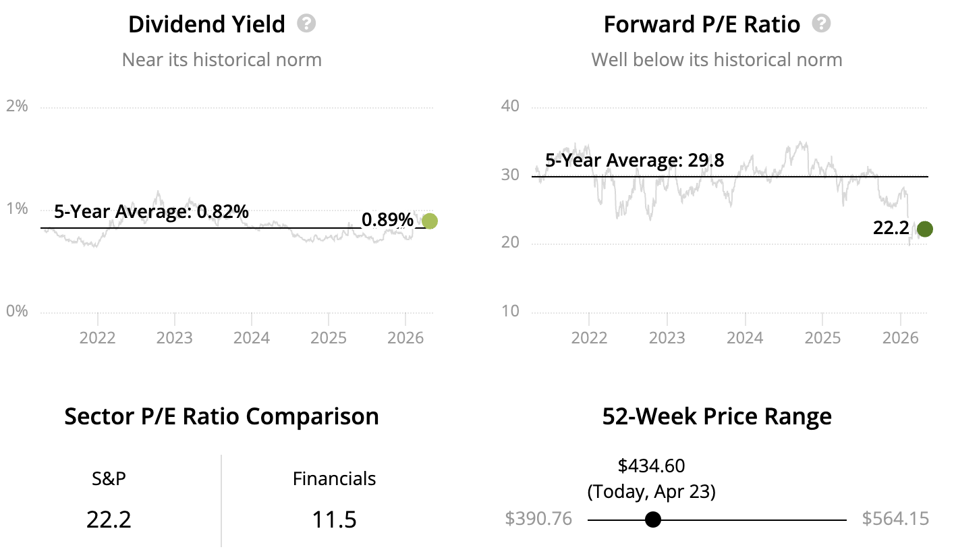Click the Sector P/E Ratio Comparison heading
The image size is (954, 560).
click(221, 416)
